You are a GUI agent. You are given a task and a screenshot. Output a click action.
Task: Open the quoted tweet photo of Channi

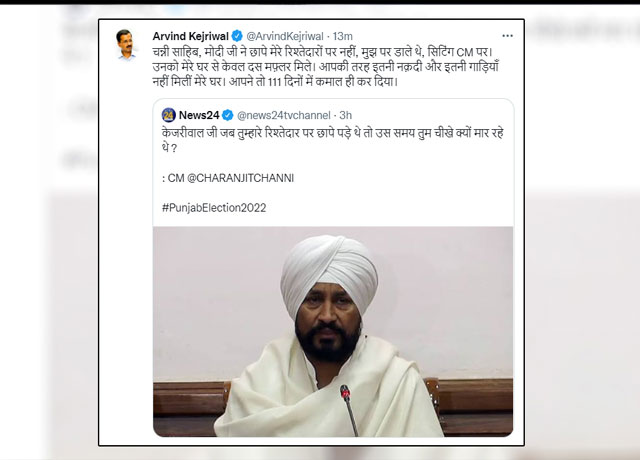333,331
